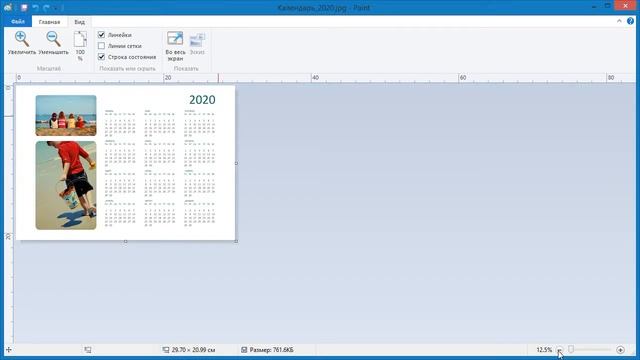The height and width of the screenshot is (360, 640).
Task: Maximize the Paint window
Action: point(608,6)
